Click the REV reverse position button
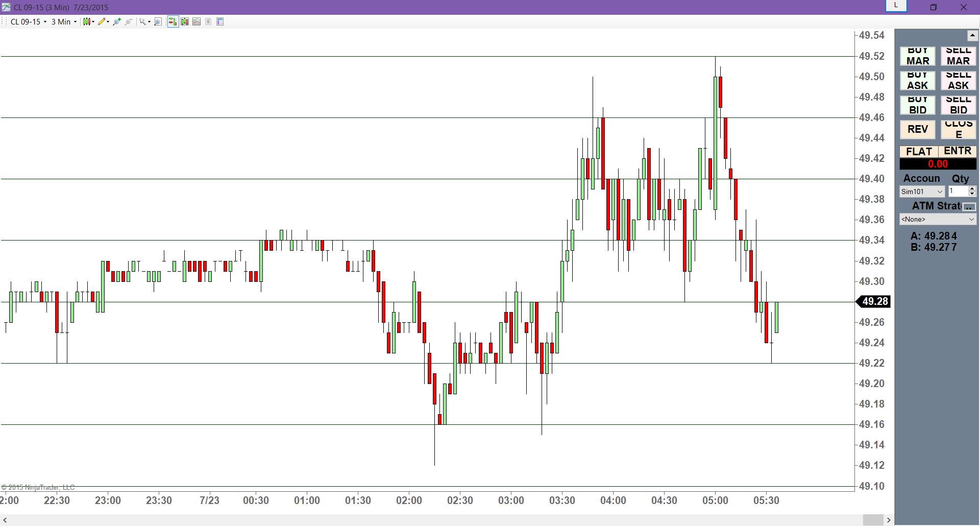Image resolution: width=980 pixels, height=526 pixels. pyautogui.click(x=918, y=130)
